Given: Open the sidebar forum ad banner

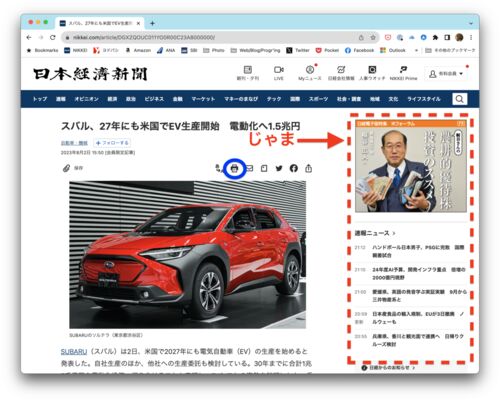Looking at the screenshot, I should tap(411, 166).
